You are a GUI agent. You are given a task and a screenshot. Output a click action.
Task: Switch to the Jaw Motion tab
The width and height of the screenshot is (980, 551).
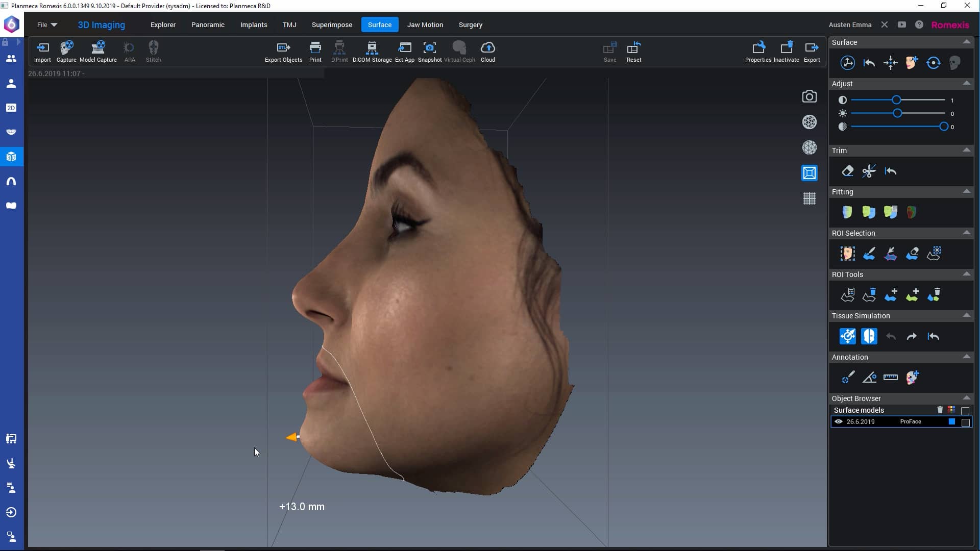point(425,24)
